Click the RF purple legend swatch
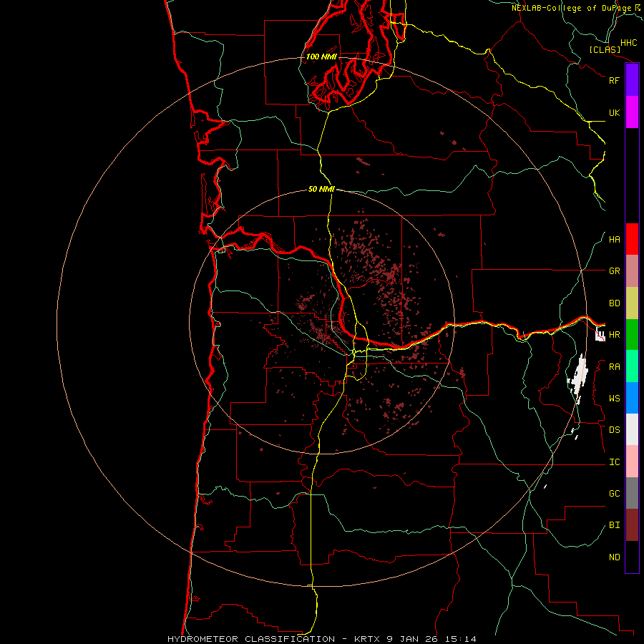The image size is (644, 644). pos(632,80)
